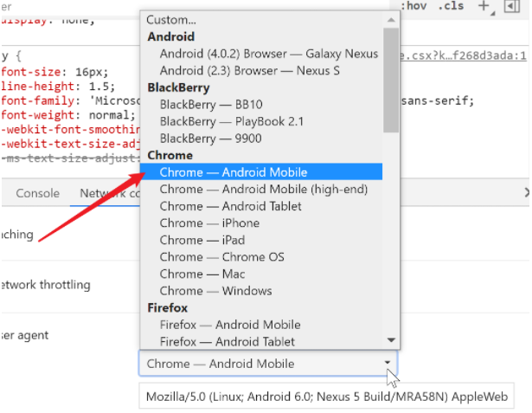Choose BlackBerry — PlayBook 2.1 user agent
Image resolution: width=532 pixels, height=413 pixels.
pyautogui.click(x=231, y=121)
